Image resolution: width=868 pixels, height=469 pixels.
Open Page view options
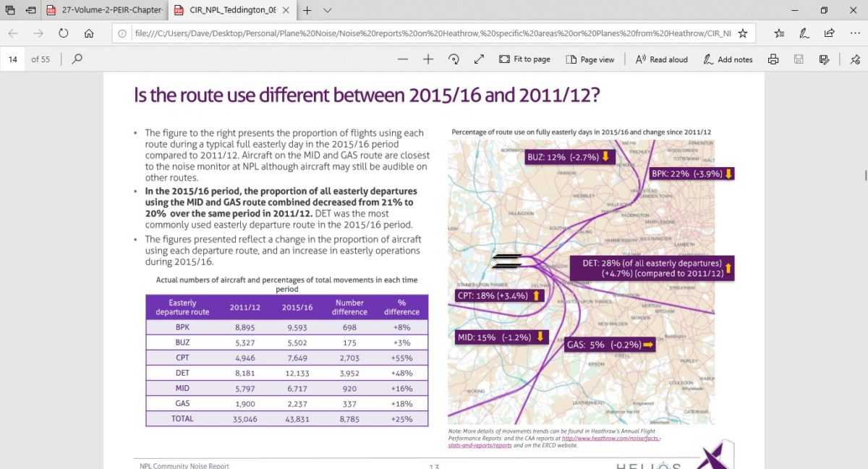coord(590,59)
